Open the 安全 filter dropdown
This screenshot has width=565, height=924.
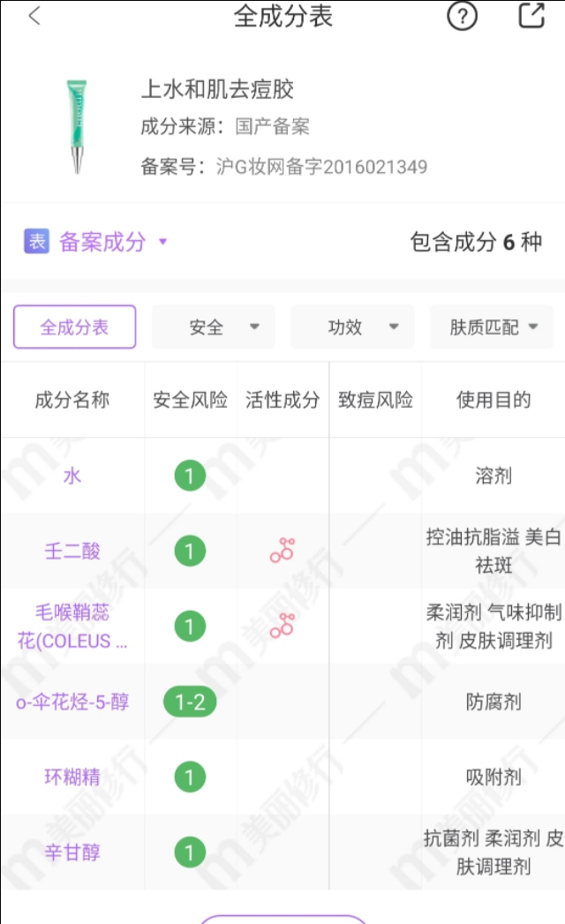click(x=213, y=326)
